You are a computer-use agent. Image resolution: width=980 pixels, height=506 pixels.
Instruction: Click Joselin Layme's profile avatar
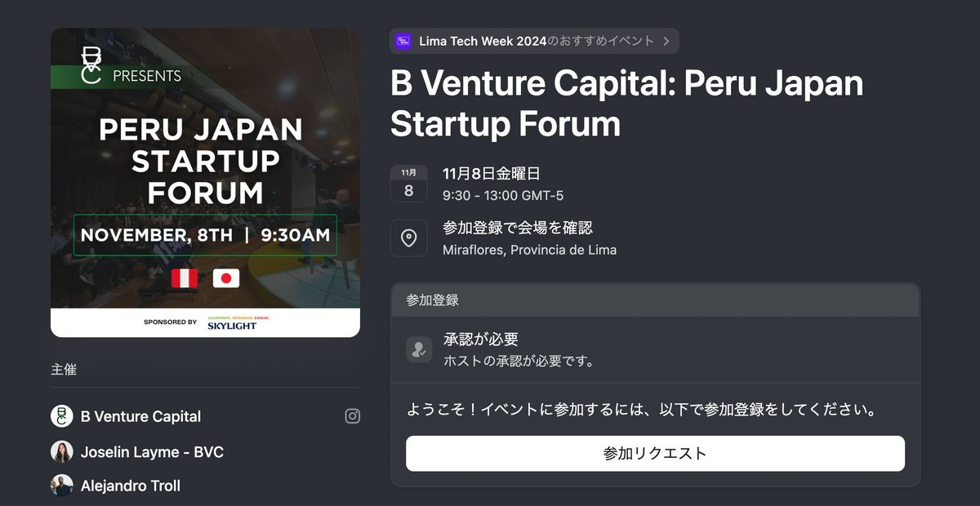[x=62, y=452]
